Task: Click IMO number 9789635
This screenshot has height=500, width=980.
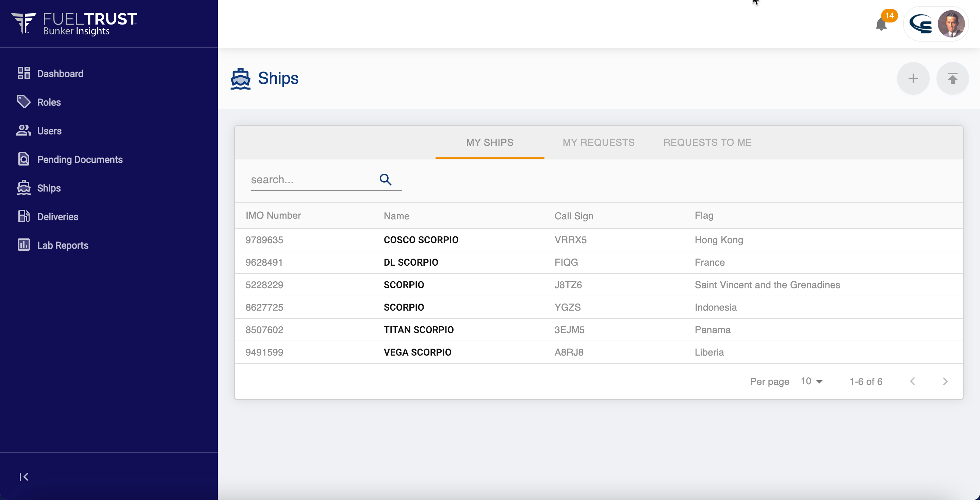Action: pos(264,240)
